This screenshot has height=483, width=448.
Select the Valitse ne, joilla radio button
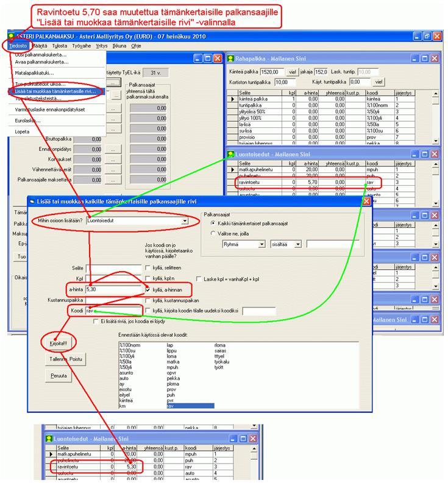coord(213,233)
